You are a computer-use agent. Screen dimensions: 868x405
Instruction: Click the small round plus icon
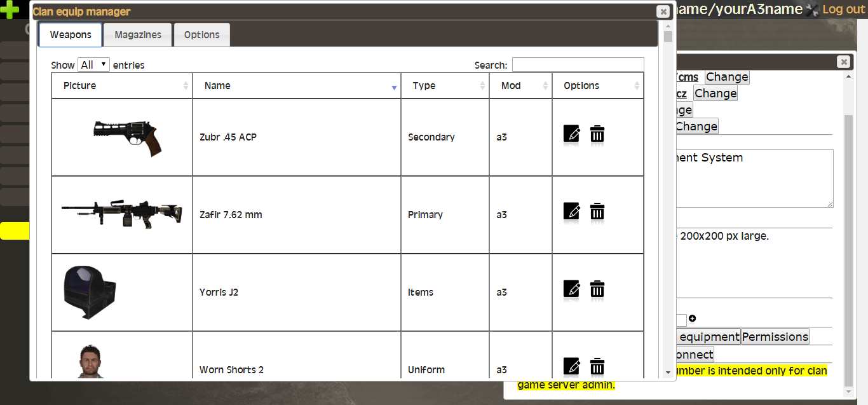[x=692, y=319]
